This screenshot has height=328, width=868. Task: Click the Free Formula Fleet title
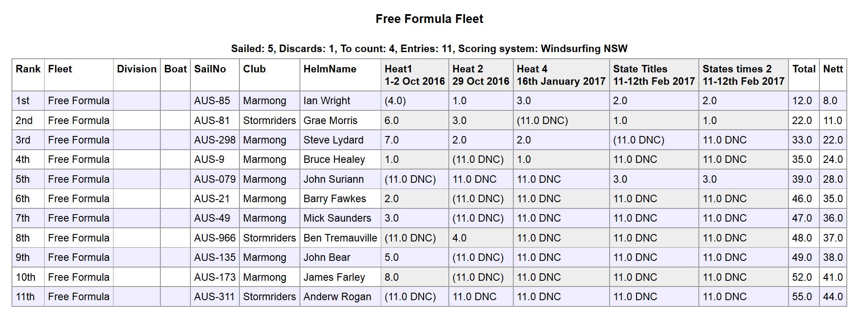click(x=429, y=19)
